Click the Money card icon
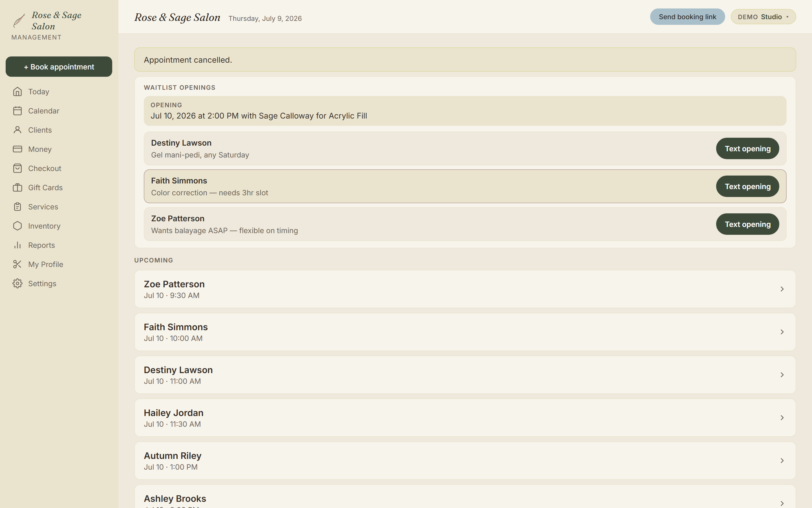812x508 pixels. [17, 149]
